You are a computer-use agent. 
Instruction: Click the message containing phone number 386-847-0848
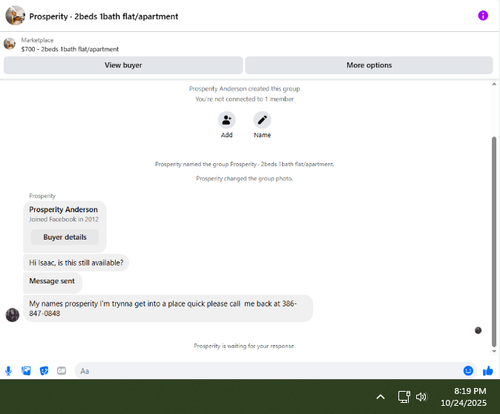point(168,308)
